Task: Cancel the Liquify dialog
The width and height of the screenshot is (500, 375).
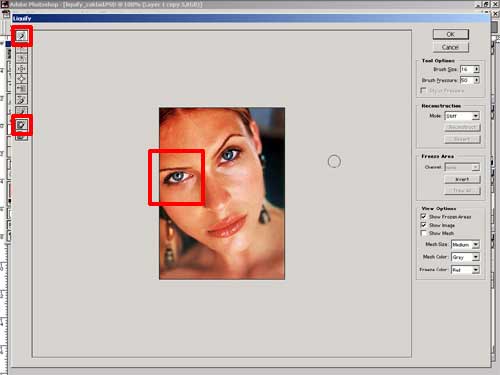Action: click(x=451, y=47)
